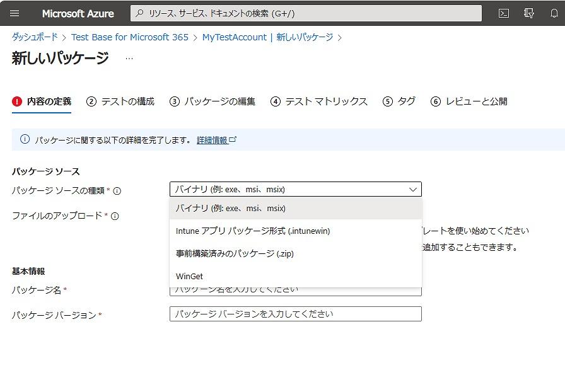Click the パッケージ ソース heading
Screen dimensions: 565x392
click(x=46, y=171)
